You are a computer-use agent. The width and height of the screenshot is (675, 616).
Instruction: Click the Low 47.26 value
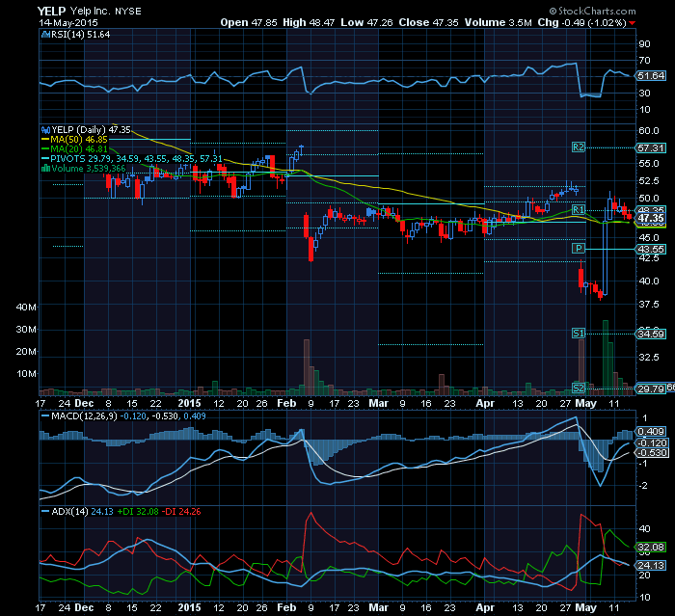(366, 22)
